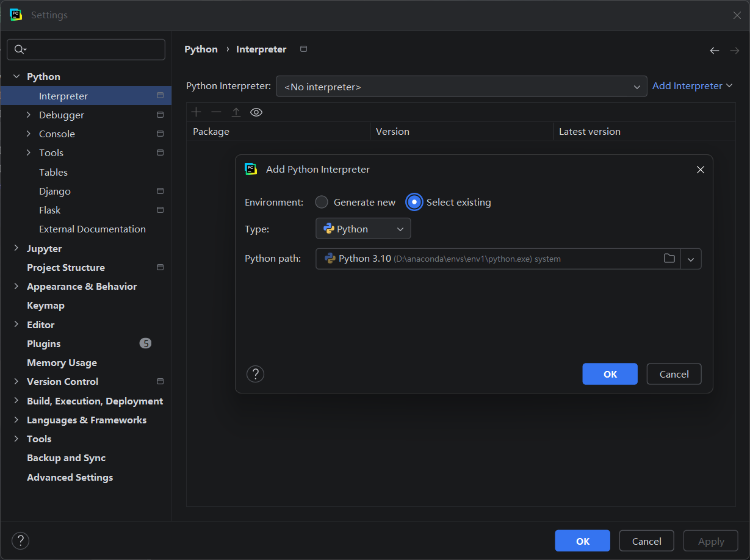
Task: Click the Python breadcrumb link
Action: 201,49
